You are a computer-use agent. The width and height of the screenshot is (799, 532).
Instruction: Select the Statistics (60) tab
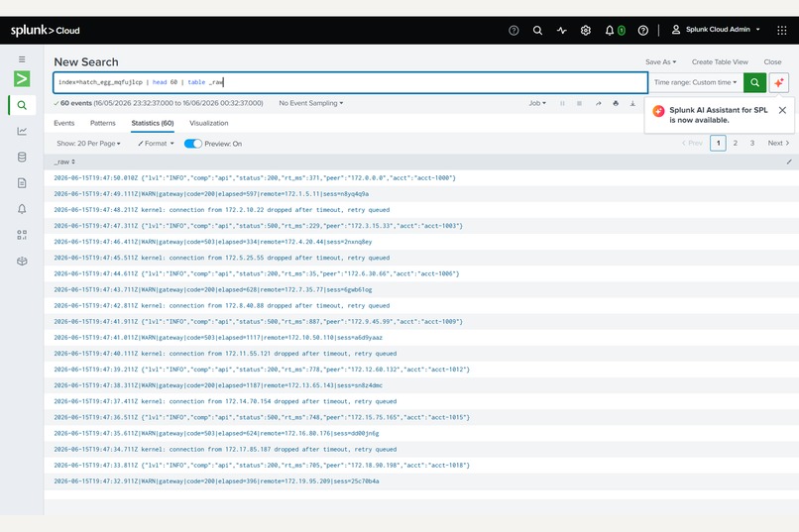[x=153, y=123]
